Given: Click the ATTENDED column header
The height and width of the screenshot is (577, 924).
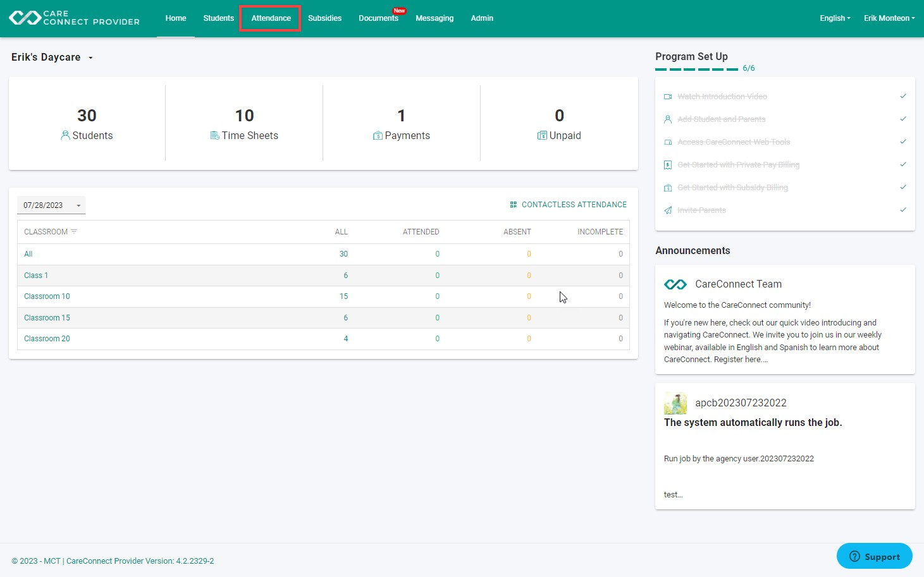Looking at the screenshot, I should tap(421, 232).
